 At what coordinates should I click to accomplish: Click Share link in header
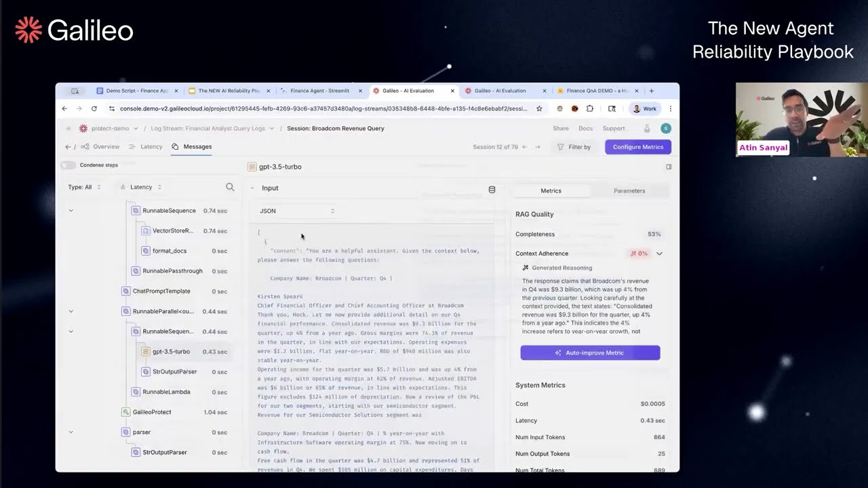pyautogui.click(x=561, y=128)
